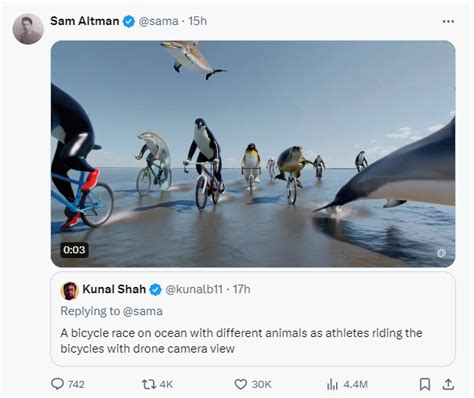Play the bicycle race video
The image size is (474, 398).
point(253,154)
